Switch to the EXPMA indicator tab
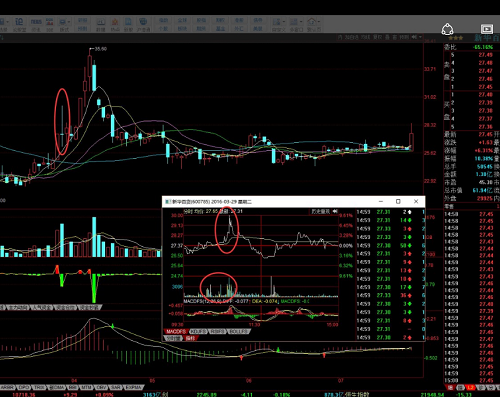 133,388
